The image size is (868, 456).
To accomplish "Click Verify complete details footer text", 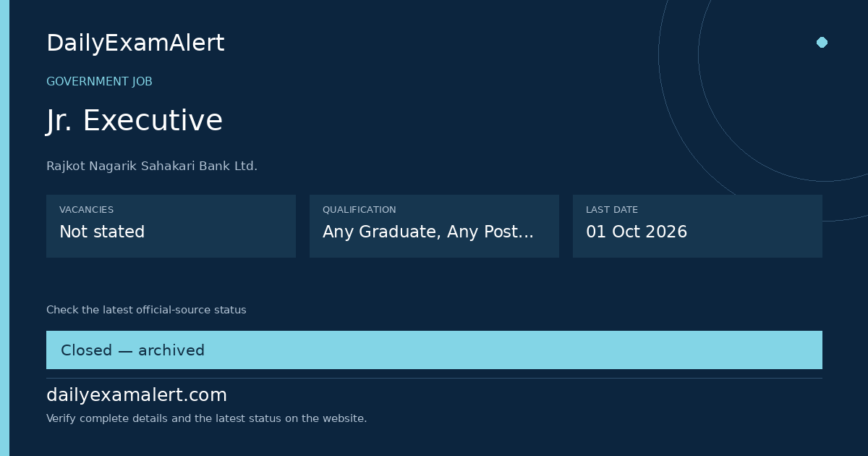I will point(207,418).
